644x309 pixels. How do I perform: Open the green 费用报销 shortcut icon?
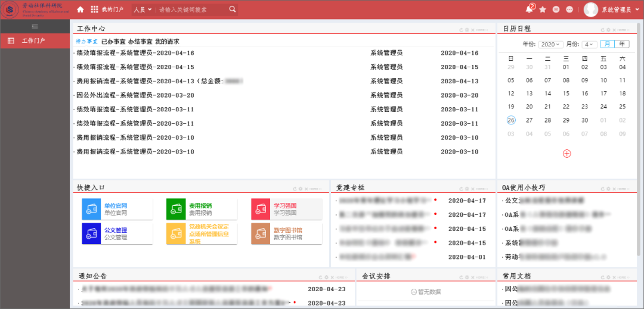pyautogui.click(x=176, y=208)
